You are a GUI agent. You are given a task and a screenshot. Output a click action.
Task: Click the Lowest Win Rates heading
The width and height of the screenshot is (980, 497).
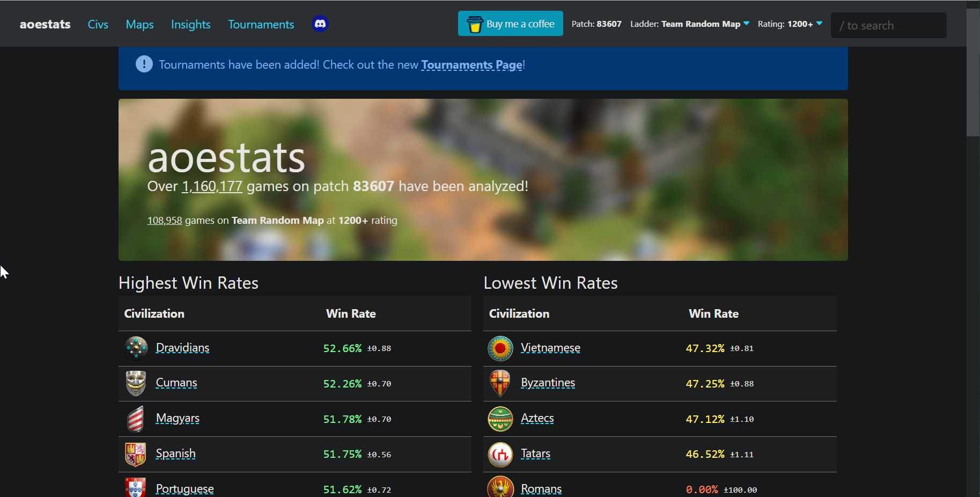pyautogui.click(x=550, y=283)
